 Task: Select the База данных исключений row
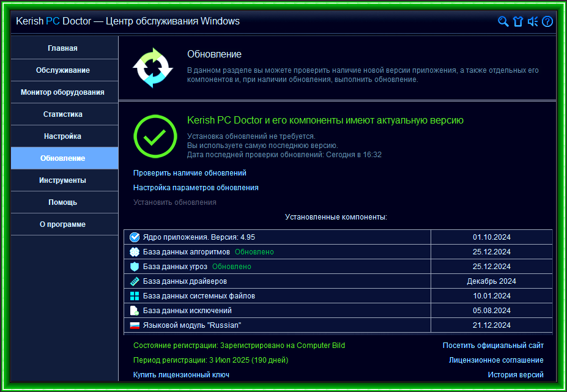[x=338, y=310]
